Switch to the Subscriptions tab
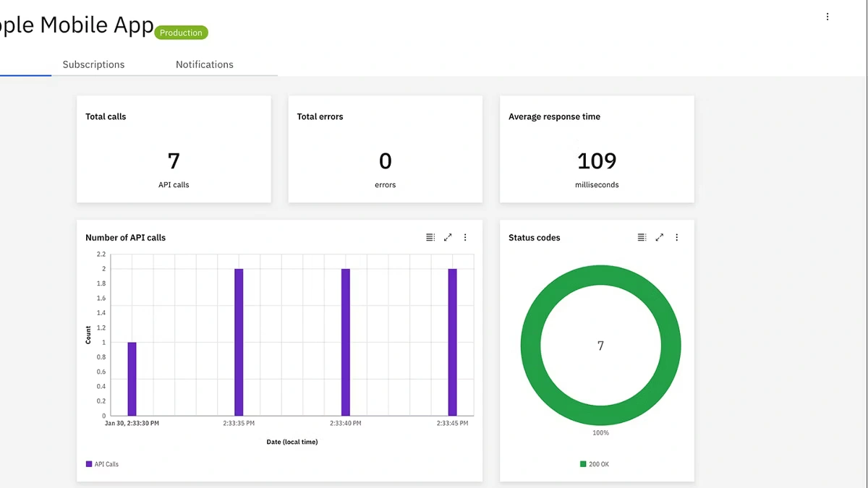Screen dimensions: 868x488 coord(93,64)
